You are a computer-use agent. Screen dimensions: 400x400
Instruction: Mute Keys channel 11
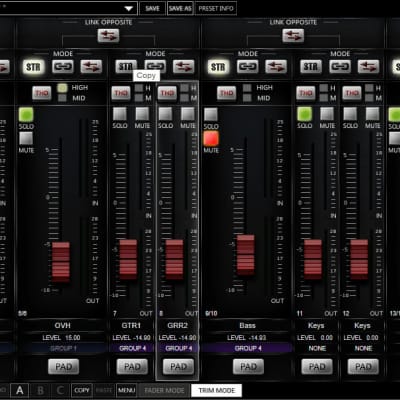[327, 114]
